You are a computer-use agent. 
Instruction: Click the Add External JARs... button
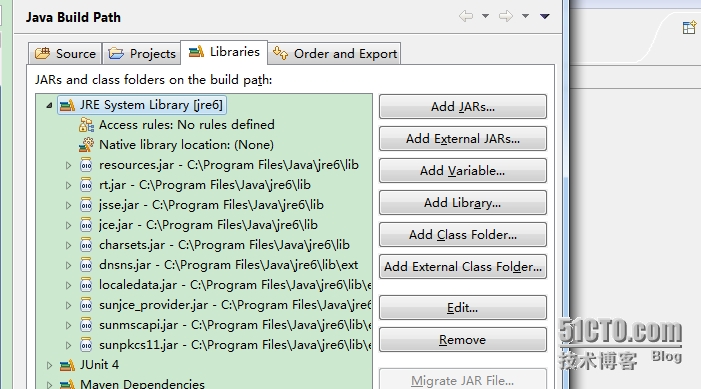pyautogui.click(x=463, y=139)
